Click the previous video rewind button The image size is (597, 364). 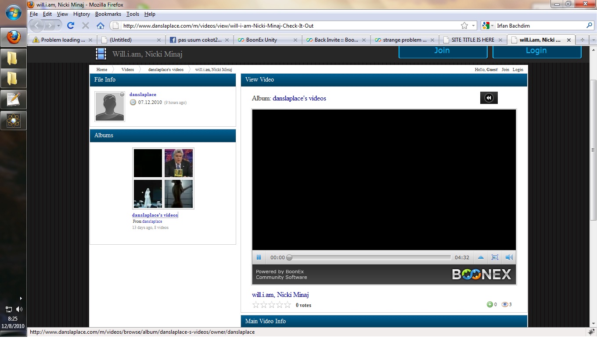click(489, 98)
